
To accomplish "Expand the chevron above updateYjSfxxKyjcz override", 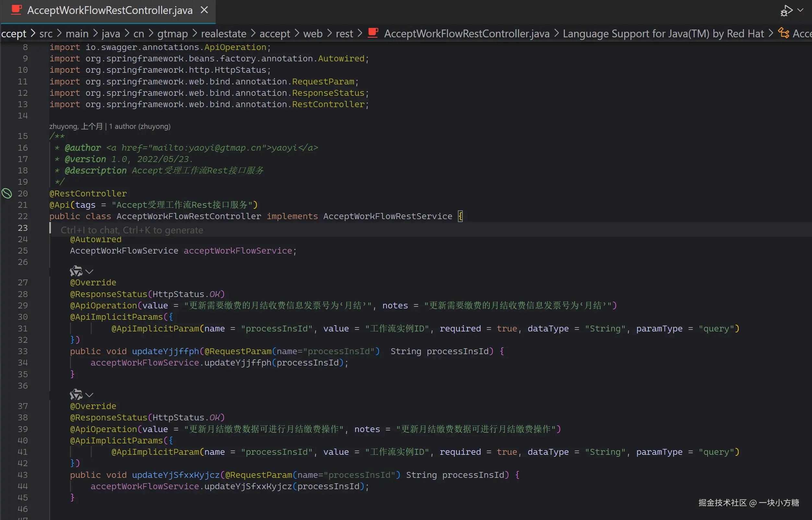I will [90, 395].
